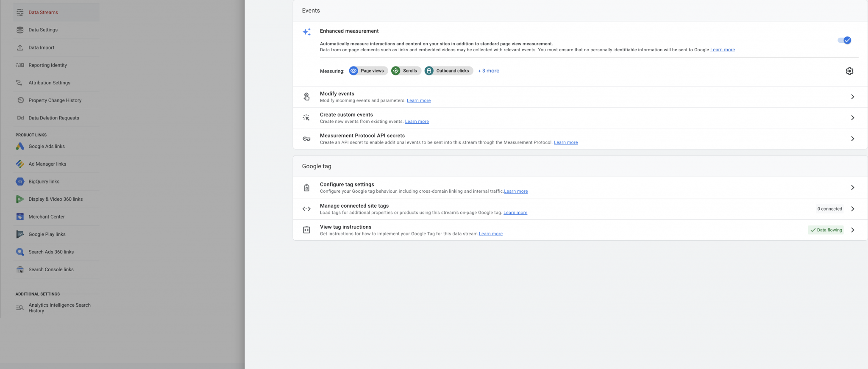Screen dimensions: 868x369
Task: Click the Data Deletion Requests Dd icon
Action: click(20, 118)
